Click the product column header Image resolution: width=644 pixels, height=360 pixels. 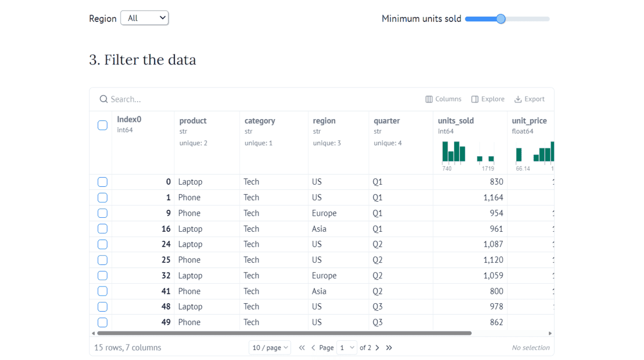pos(193,121)
